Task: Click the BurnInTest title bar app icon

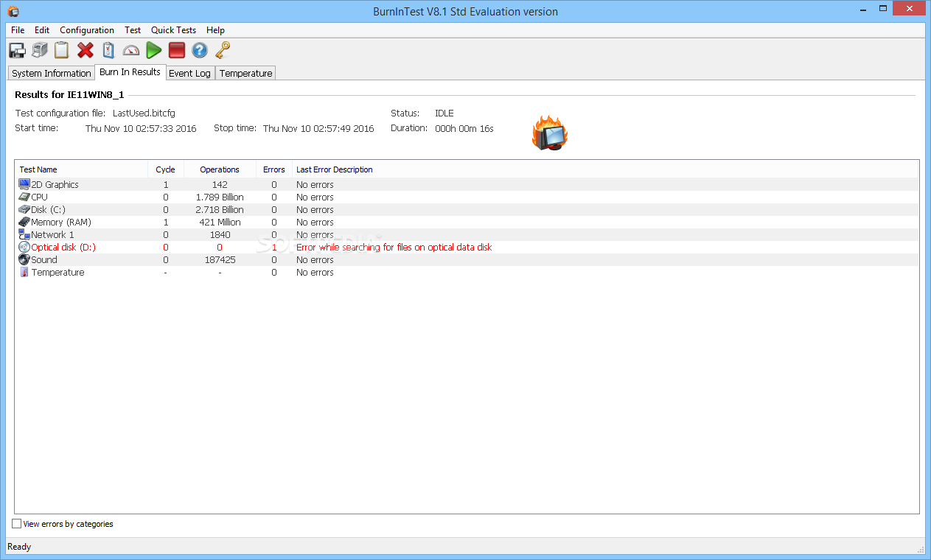Action: 13,11
